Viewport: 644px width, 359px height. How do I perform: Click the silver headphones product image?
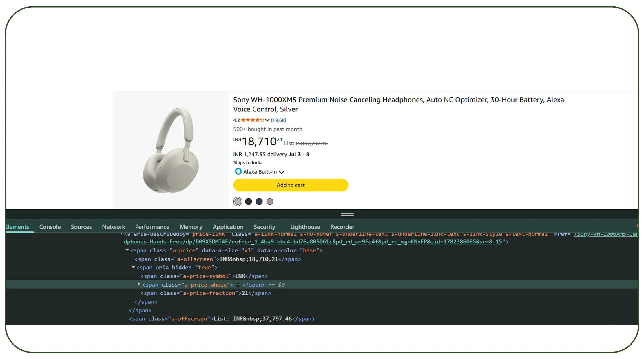171,150
